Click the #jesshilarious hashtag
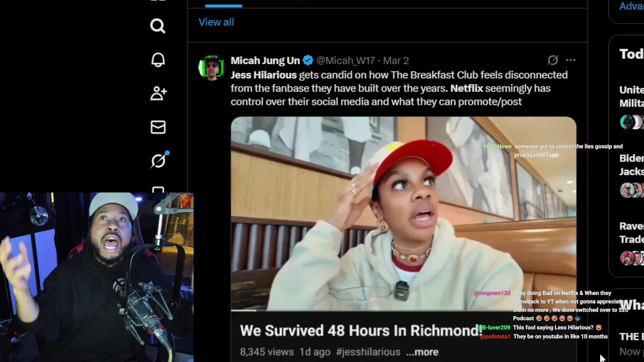Image resolution: width=644 pixels, height=362 pixels. click(x=368, y=352)
